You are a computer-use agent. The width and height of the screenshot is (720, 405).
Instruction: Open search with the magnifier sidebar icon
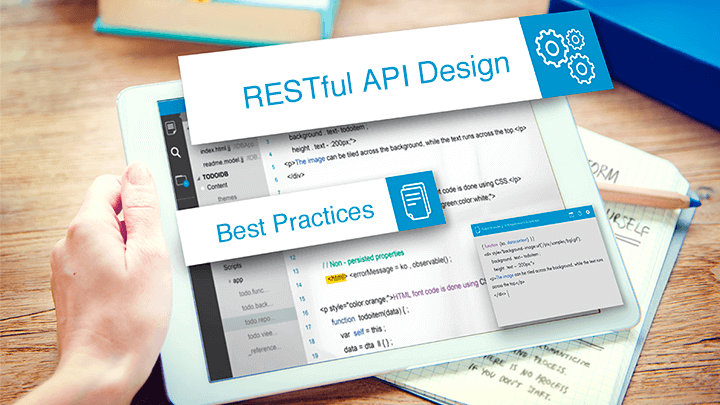(x=175, y=152)
